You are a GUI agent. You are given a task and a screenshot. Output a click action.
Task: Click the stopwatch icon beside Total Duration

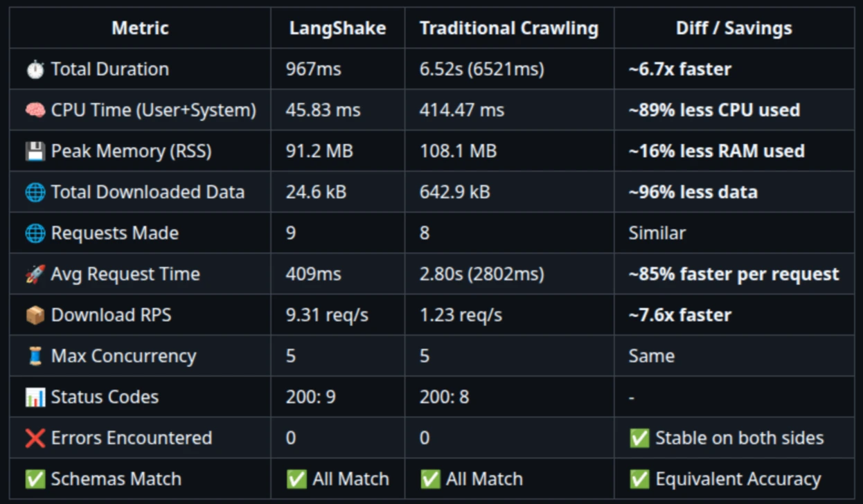pyautogui.click(x=35, y=69)
